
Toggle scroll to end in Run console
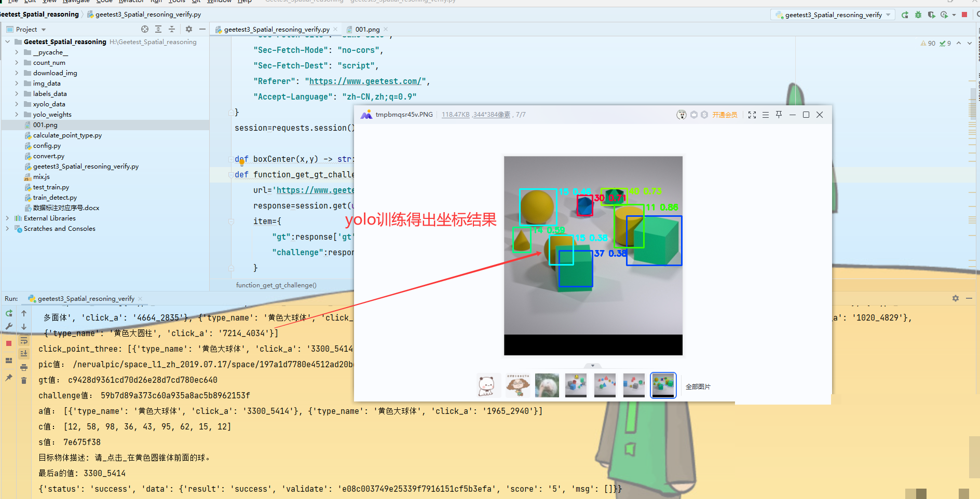pyautogui.click(x=24, y=354)
